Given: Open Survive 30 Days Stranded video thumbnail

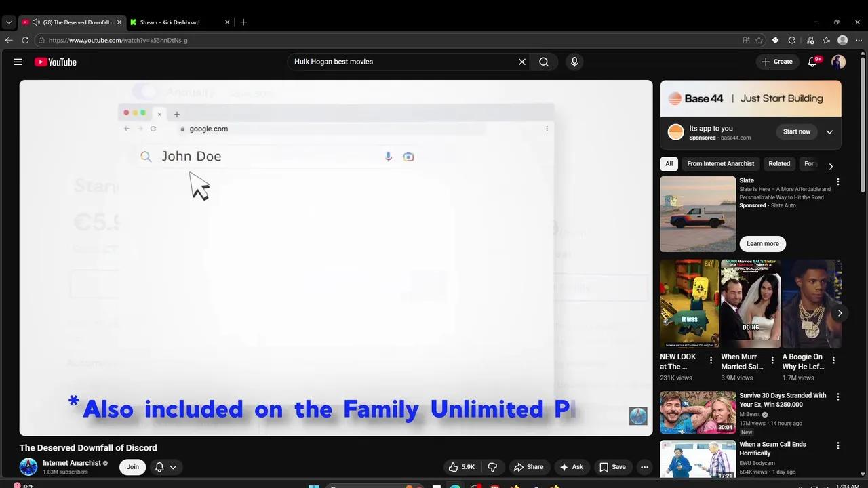Looking at the screenshot, I should (697, 412).
